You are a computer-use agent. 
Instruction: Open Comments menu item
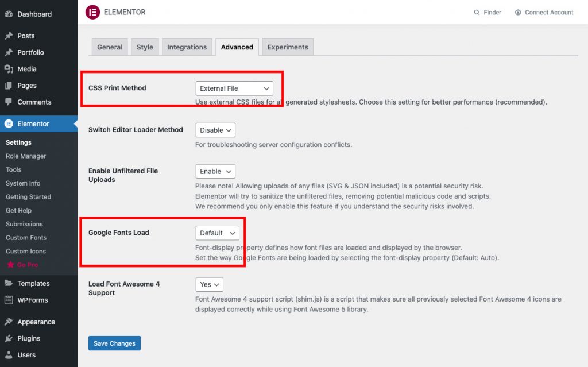(x=38, y=102)
